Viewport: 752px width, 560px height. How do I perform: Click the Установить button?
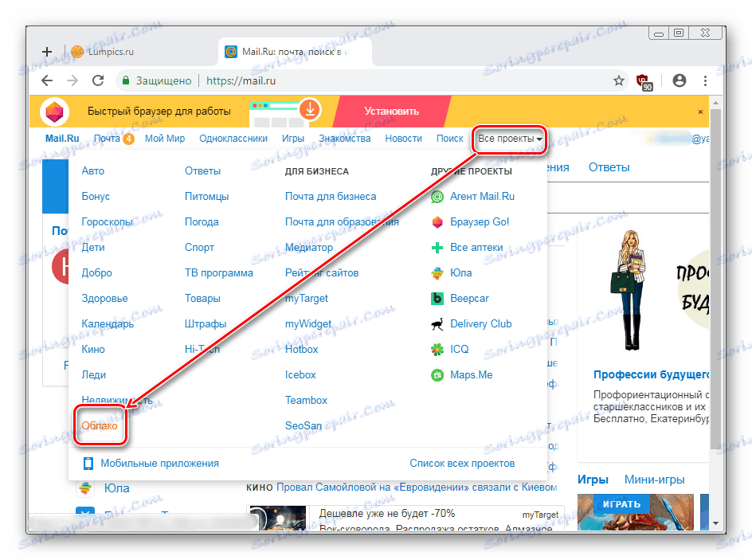pyautogui.click(x=391, y=112)
